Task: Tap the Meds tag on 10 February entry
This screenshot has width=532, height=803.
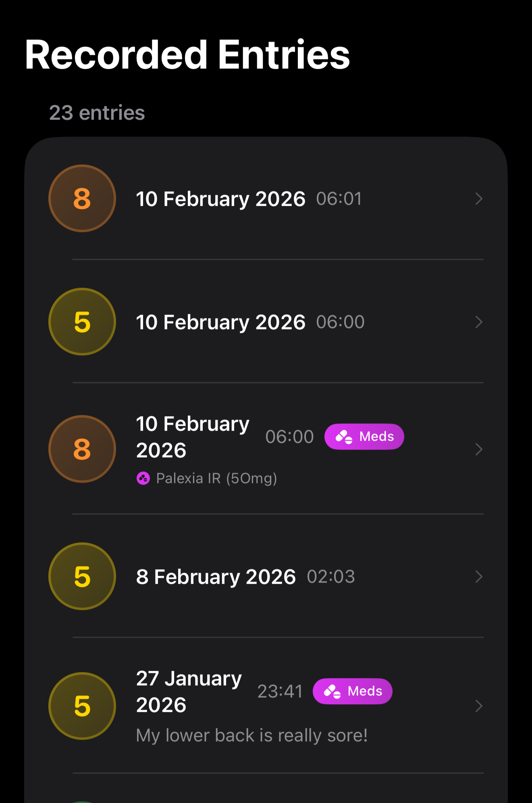Action: click(x=364, y=436)
